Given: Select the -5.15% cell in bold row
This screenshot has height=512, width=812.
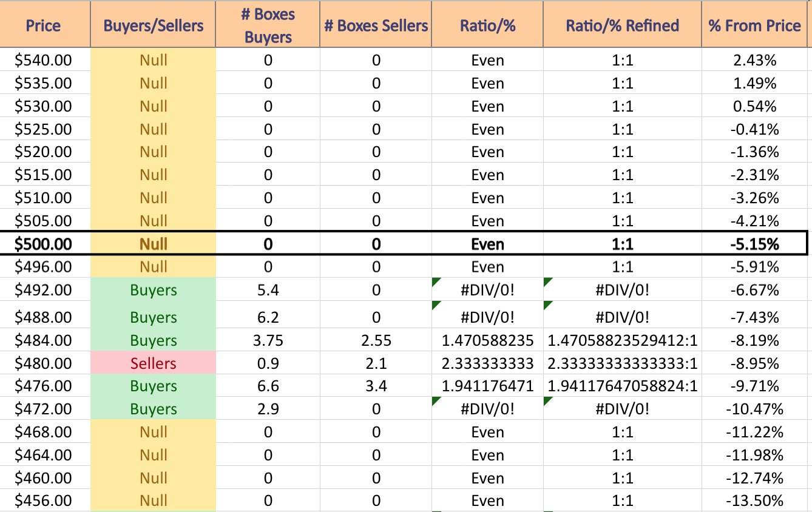Looking at the screenshot, I should 754,244.
